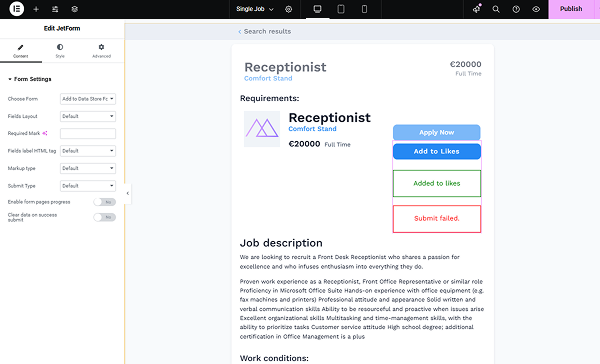
Task: Click the back chevron before Search results
Action: (x=240, y=32)
